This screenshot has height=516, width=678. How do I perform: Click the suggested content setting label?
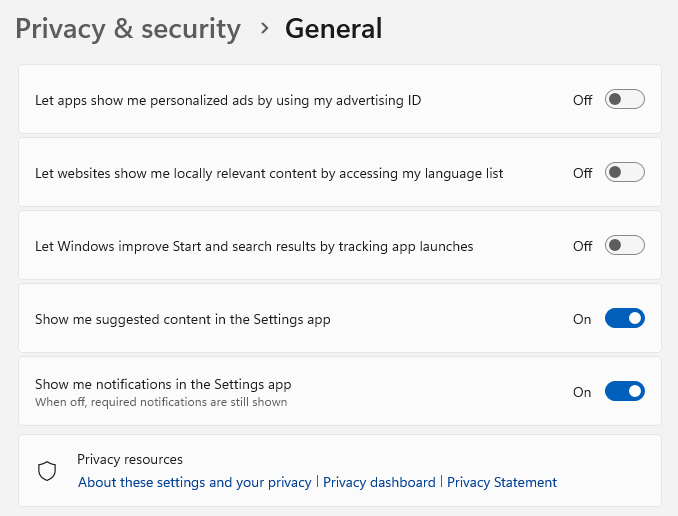182,319
